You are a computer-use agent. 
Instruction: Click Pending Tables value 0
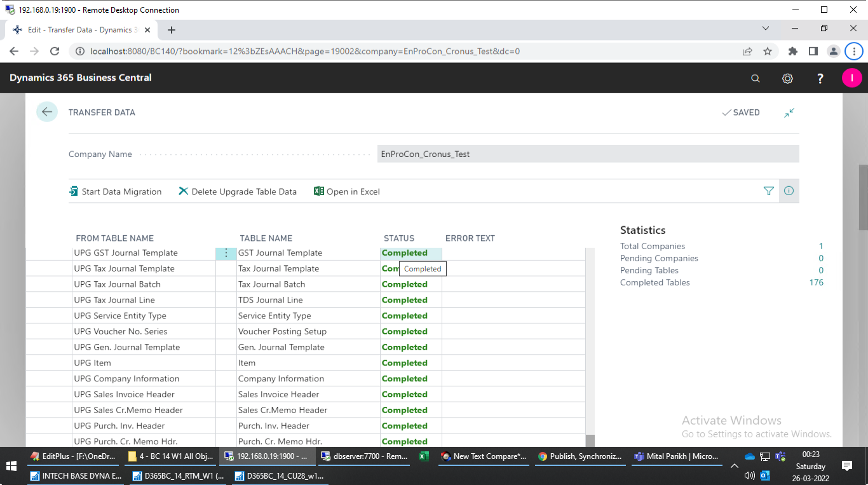821,270
